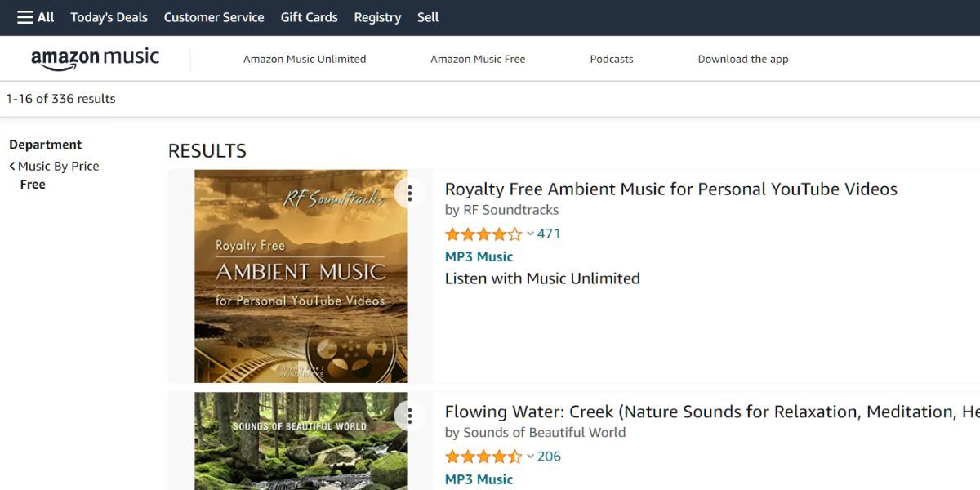
Task: Select the Free price filter
Action: (x=33, y=185)
